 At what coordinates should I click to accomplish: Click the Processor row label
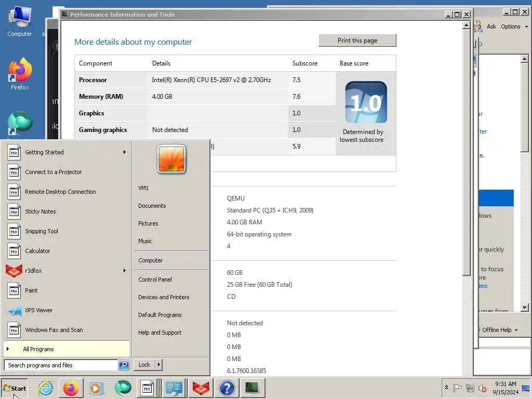tap(92, 80)
